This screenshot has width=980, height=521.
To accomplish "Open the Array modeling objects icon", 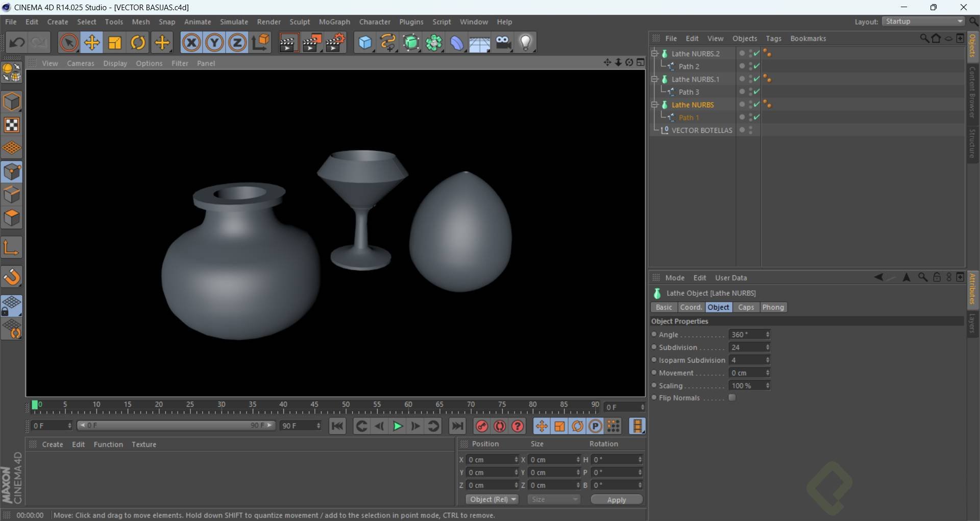I will [x=434, y=43].
